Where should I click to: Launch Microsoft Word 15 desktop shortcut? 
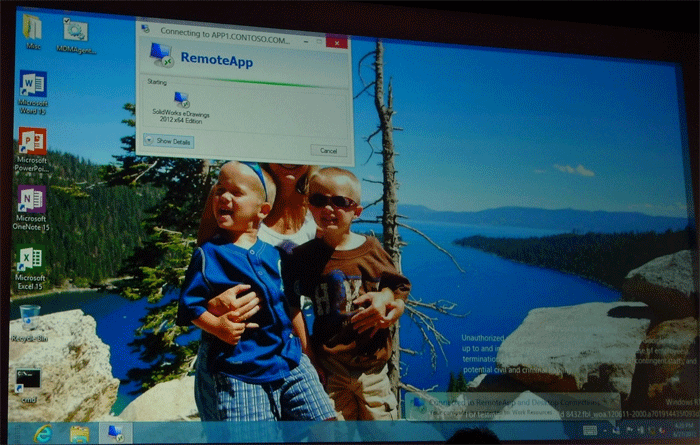pyautogui.click(x=32, y=84)
